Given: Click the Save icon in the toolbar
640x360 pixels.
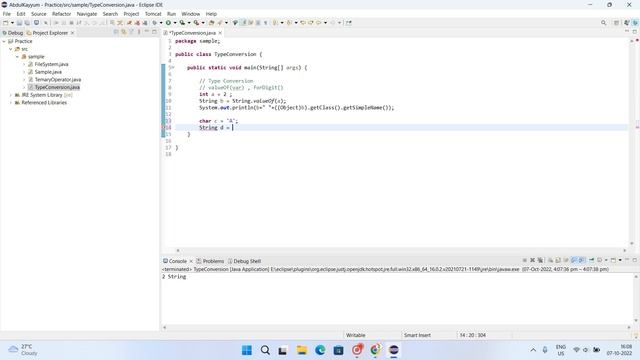Looking at the screenshot, I should click(19, 23).
